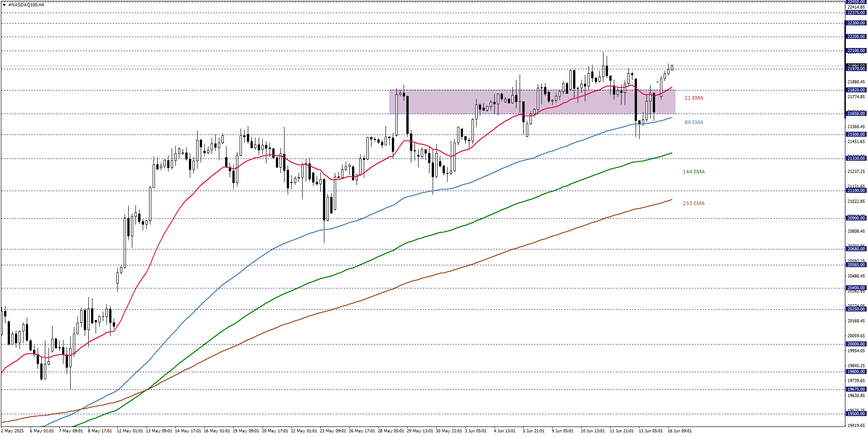Viewport: 868px width, 436px height.
Task: Click the 20000.00 price level tag
Action: coord(856,344)
